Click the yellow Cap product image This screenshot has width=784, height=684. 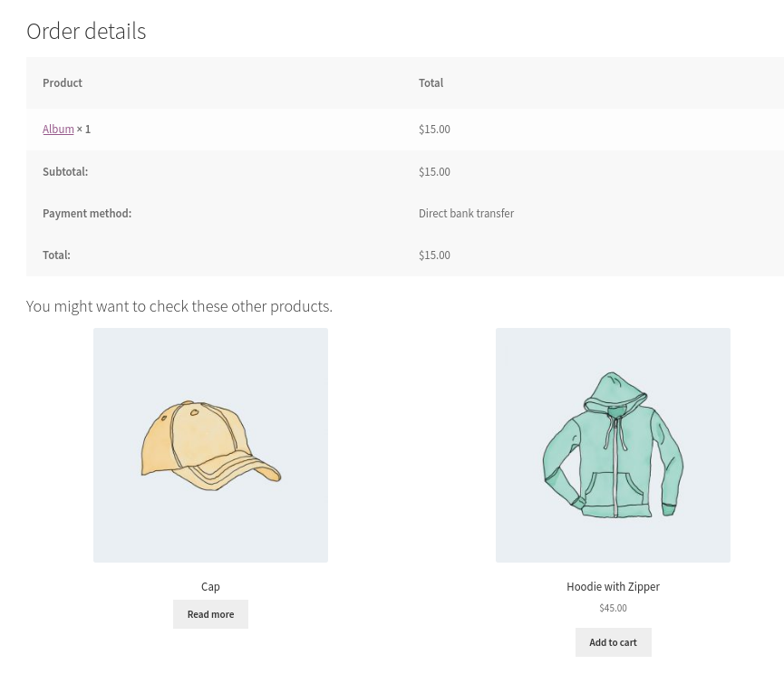210,445
